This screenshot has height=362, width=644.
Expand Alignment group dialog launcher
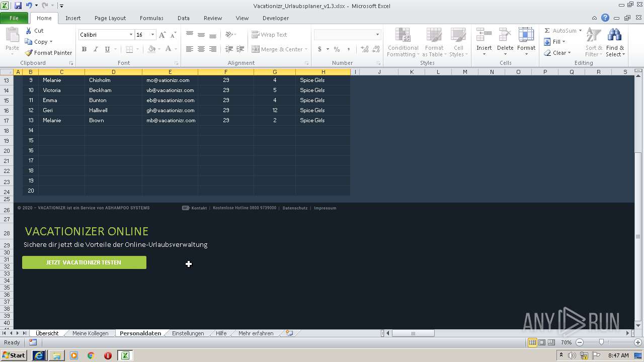click(x=306, y=63)
